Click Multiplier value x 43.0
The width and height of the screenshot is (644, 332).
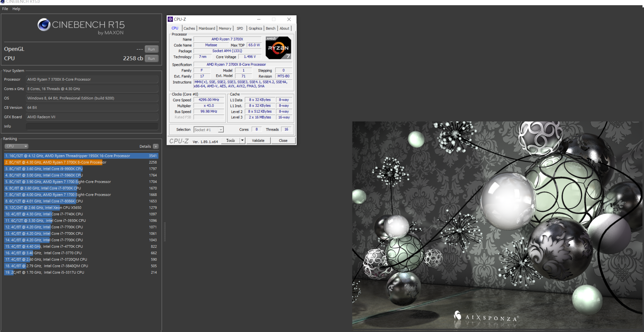[209, 106]
